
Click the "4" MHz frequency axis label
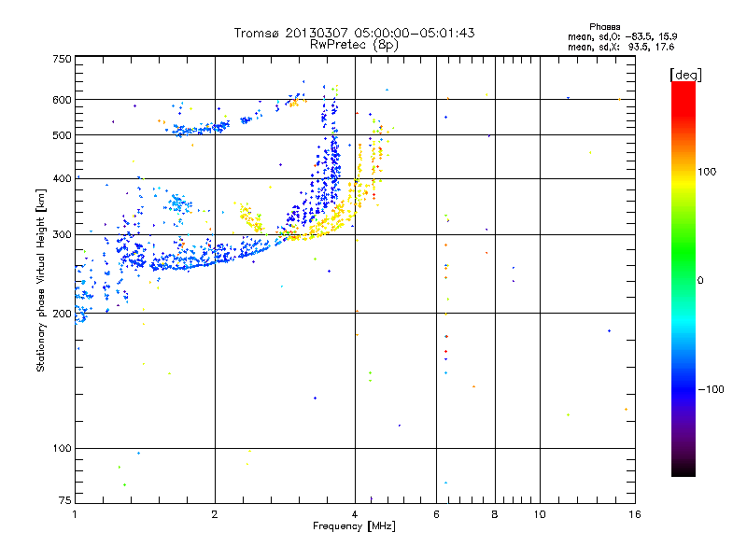click(355, 514)
